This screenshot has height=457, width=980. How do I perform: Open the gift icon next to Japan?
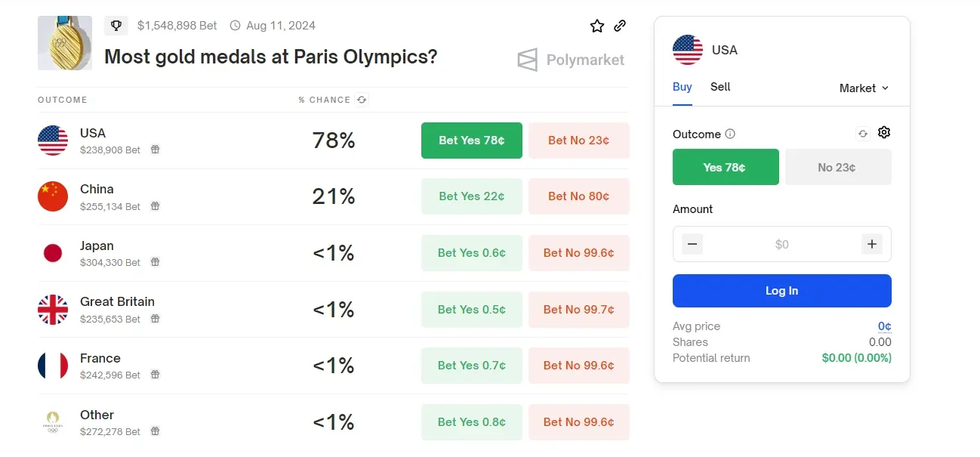(x=155, y=262)
